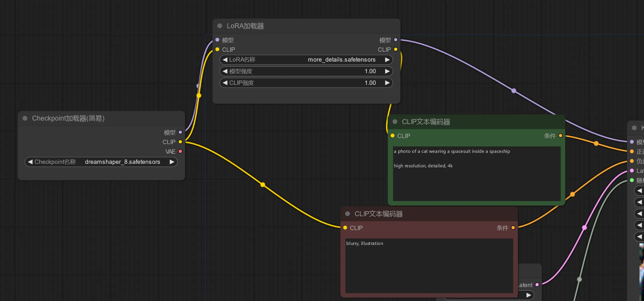This screenshot has width=644, height=301.
Task: Collapse the Checkpoint加载器(简易) node dot
Action: (25, 118)
